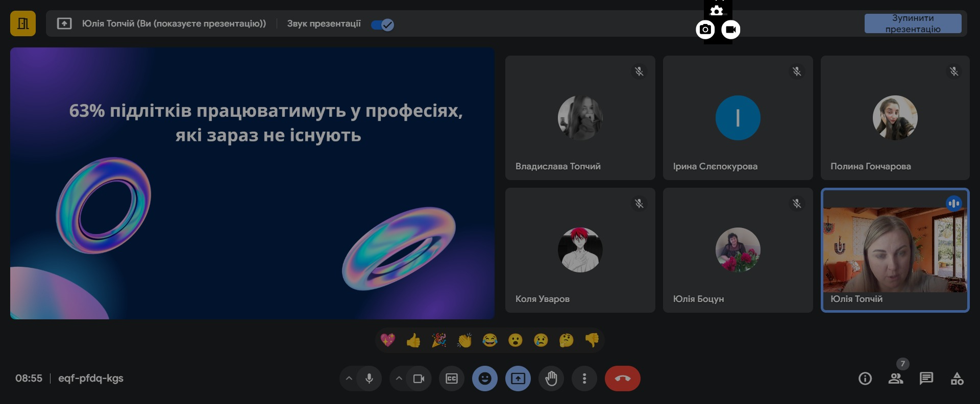980x404 pixels.
Task: Open the three-dot more options menu
Action: (x=584, y=378)
